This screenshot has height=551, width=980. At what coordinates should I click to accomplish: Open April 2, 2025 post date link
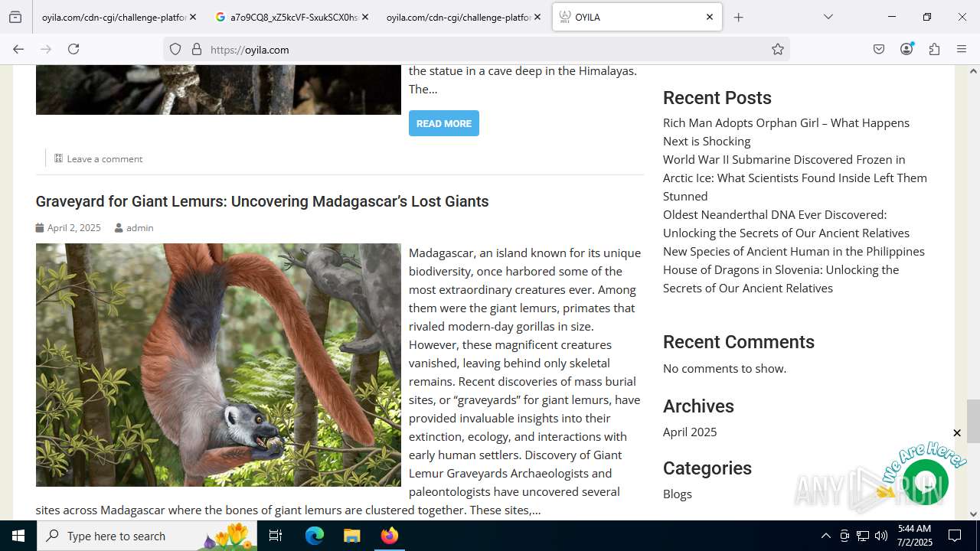point(73,228)
